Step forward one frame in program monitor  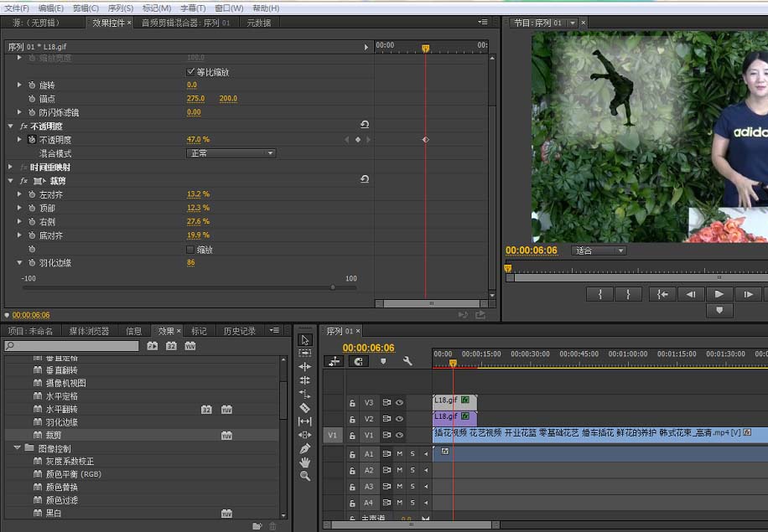pos(748,294)
